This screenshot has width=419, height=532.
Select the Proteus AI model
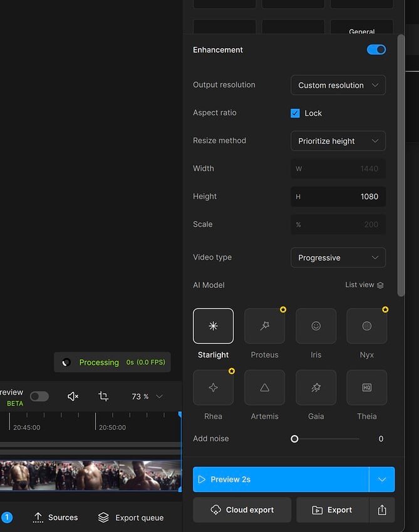click(264, 326)
